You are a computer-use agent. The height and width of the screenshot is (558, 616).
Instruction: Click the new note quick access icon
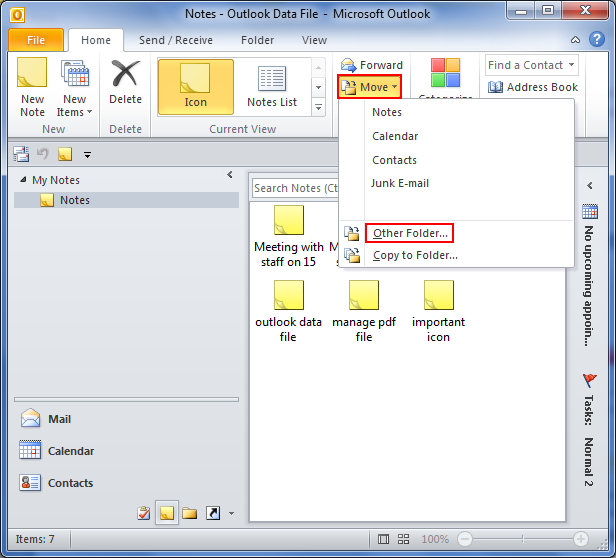[65, 154]
